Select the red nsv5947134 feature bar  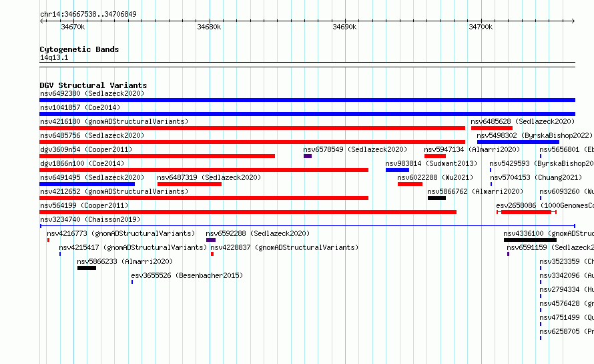coord(435,156)
